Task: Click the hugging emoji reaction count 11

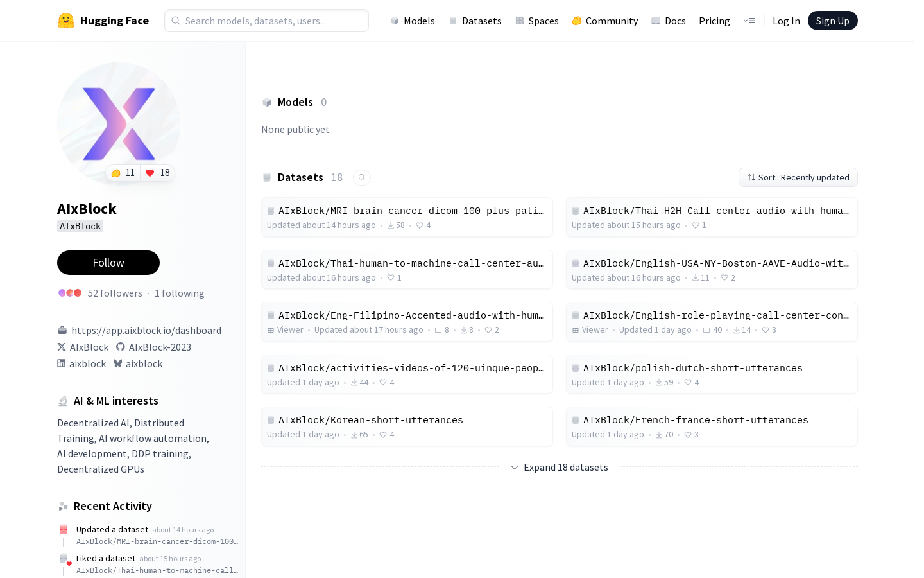Action: tap(123, 173)
